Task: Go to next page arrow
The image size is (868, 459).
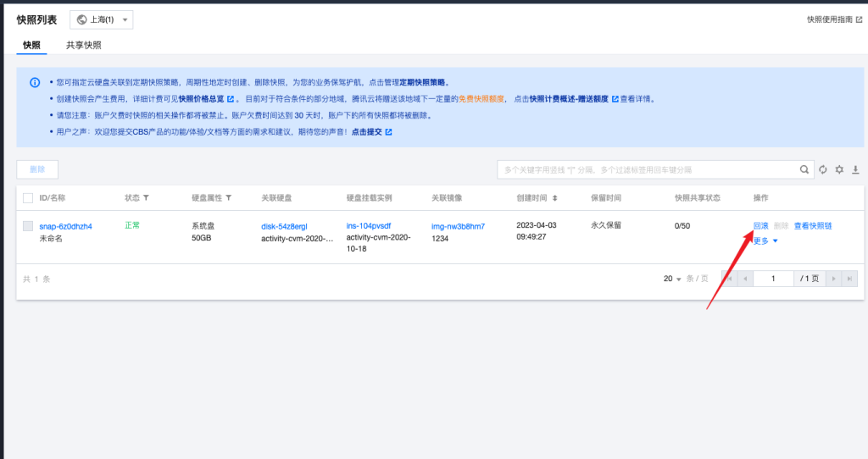Action: 834,279
